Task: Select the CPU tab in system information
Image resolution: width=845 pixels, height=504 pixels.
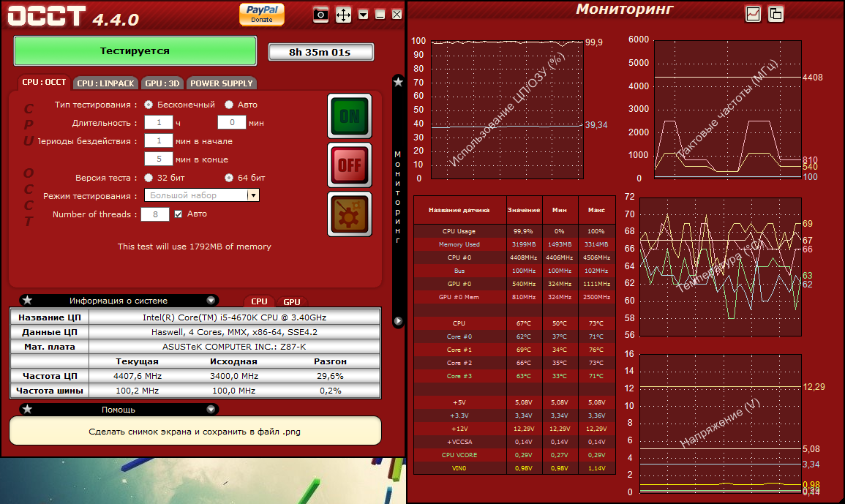Action: pos(259,301)
